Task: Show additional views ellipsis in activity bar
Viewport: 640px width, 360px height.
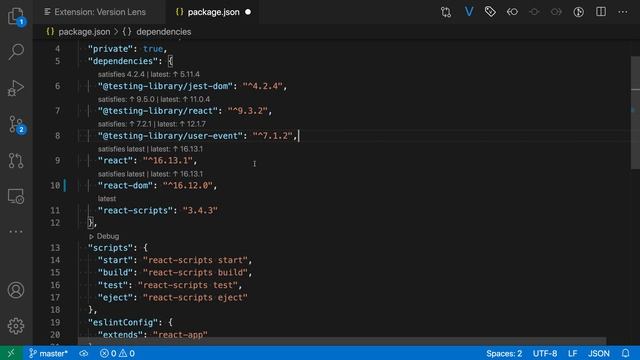Action: pyautogui.click(x=16, y=231)
